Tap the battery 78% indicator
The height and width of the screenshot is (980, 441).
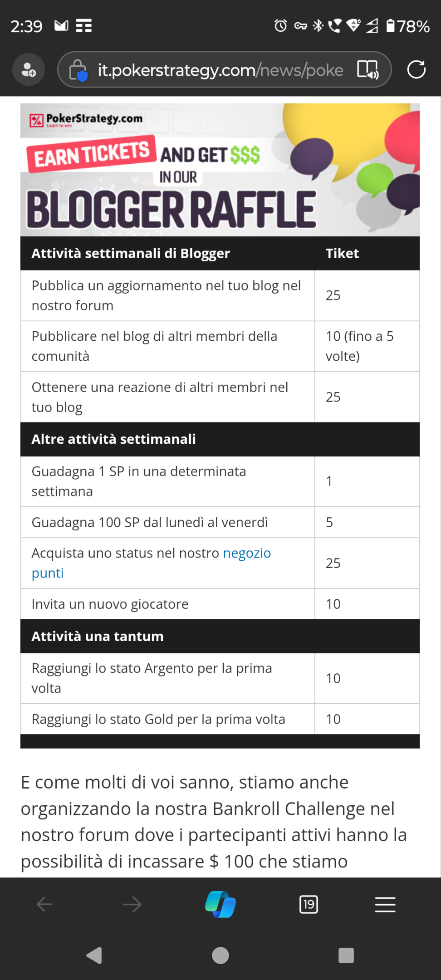407,26
